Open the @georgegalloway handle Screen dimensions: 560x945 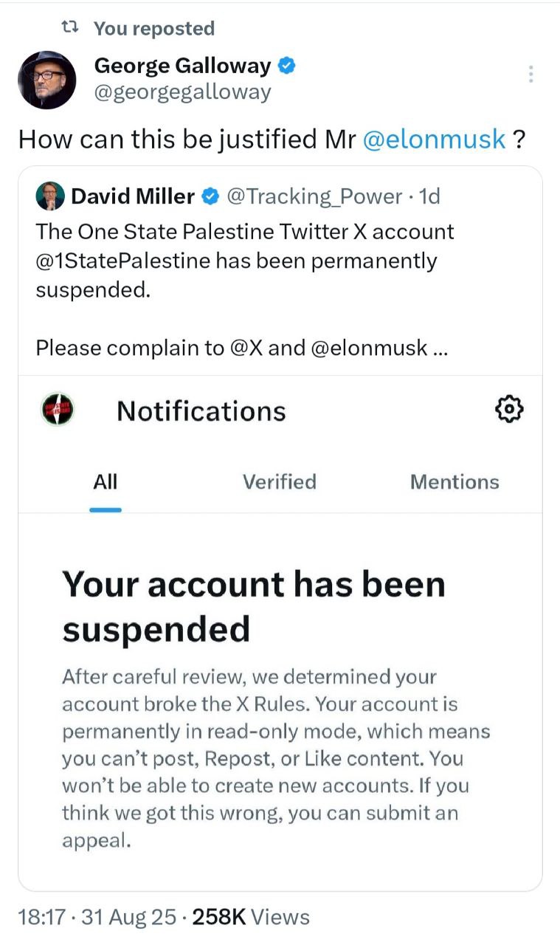point(183,92)
